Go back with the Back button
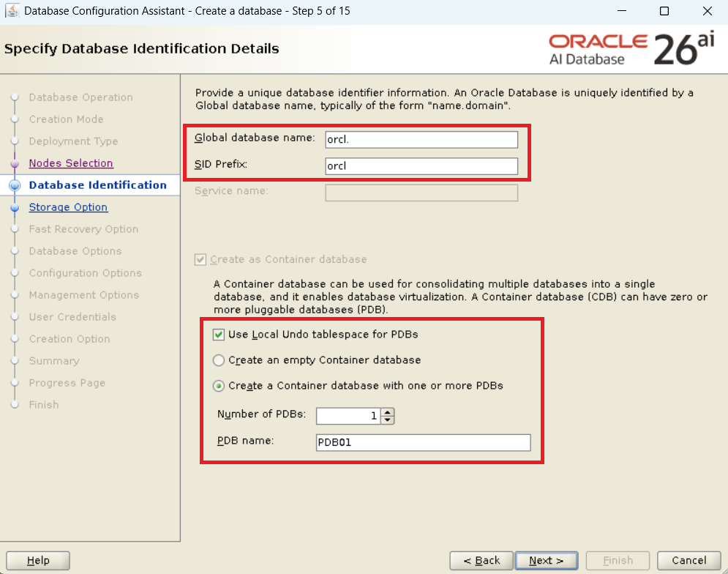This screenshot has height=574, width=728. (x=481, y=561)
